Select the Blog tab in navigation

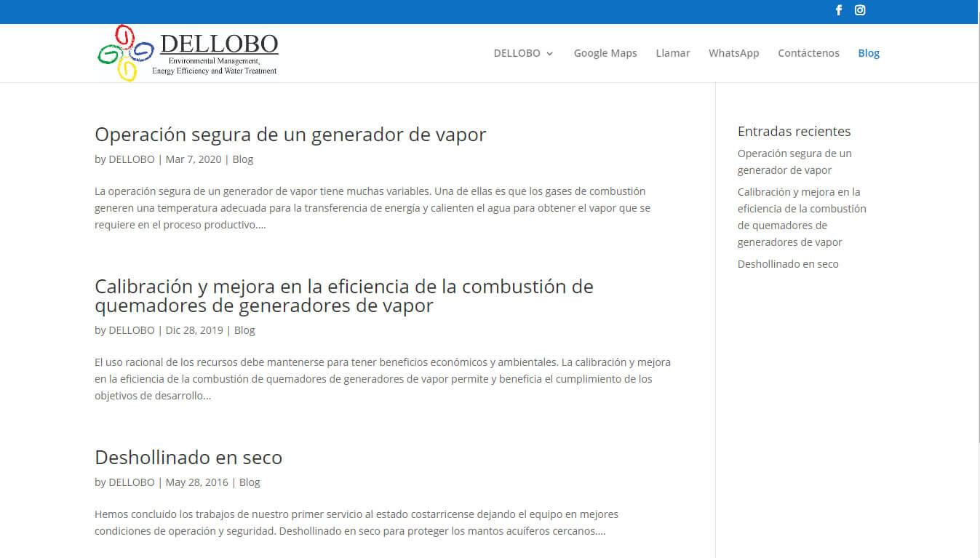click(869, 53)
